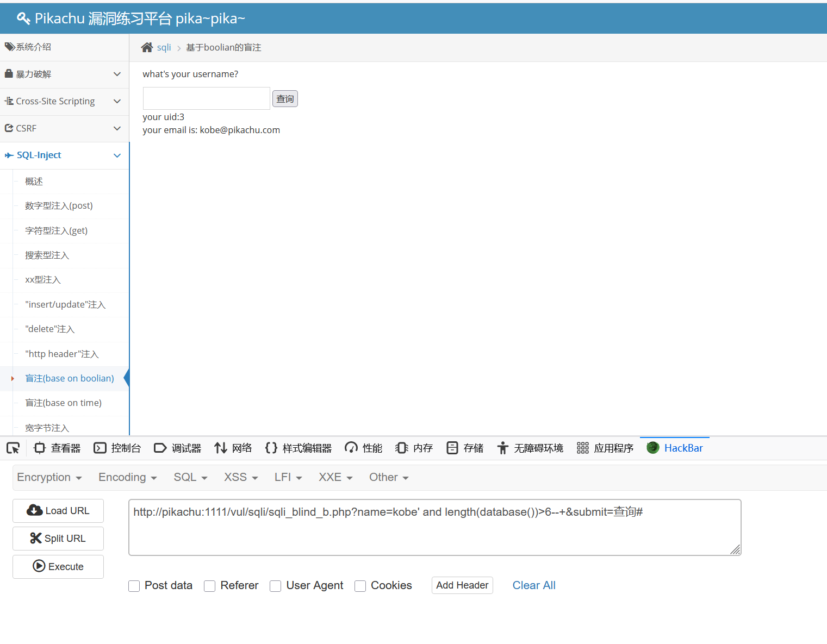Open the Encryption dropdown

tap(49, 477)
